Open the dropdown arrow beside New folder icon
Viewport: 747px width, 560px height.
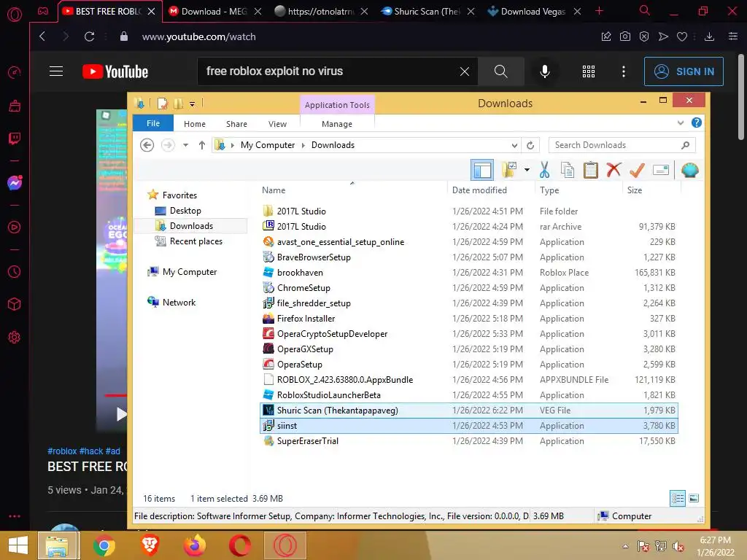[527, 170]
